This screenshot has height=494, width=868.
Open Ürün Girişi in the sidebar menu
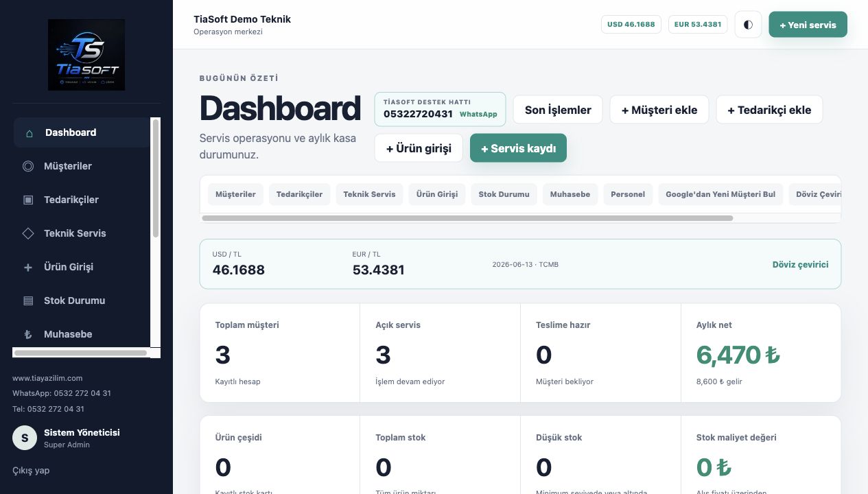pyautogui.click(x=82, y=267)
